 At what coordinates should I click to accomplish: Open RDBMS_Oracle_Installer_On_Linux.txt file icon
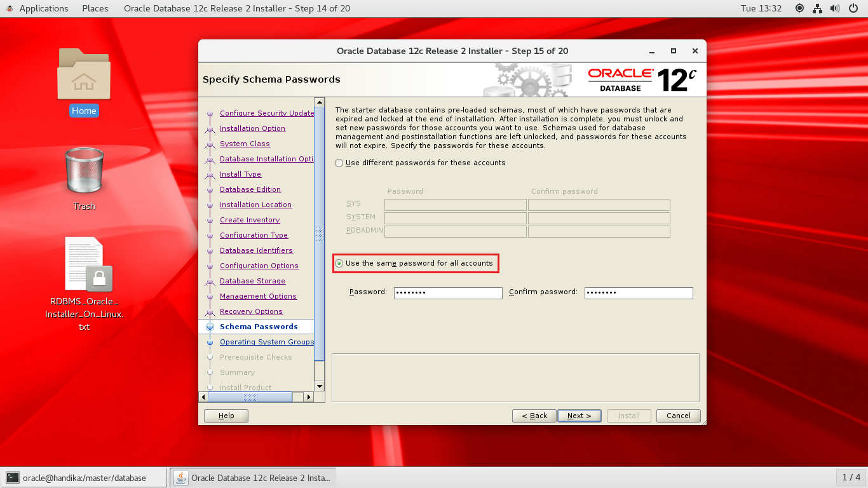tap(88, 264)
